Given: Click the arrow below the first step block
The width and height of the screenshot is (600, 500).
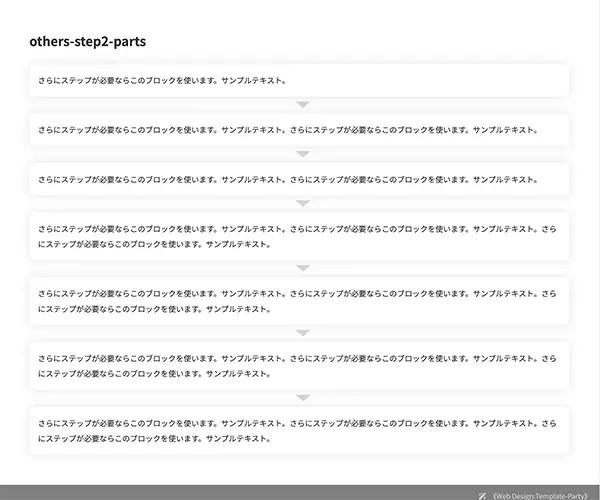Looking at the screenshot, I should [x=303, y=104].
